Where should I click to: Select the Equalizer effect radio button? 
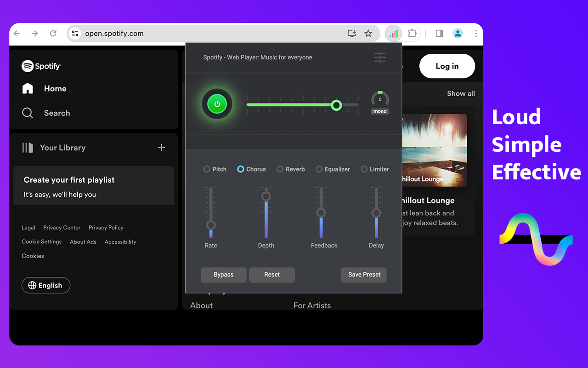pyautogui.click(x=319, y=169)
